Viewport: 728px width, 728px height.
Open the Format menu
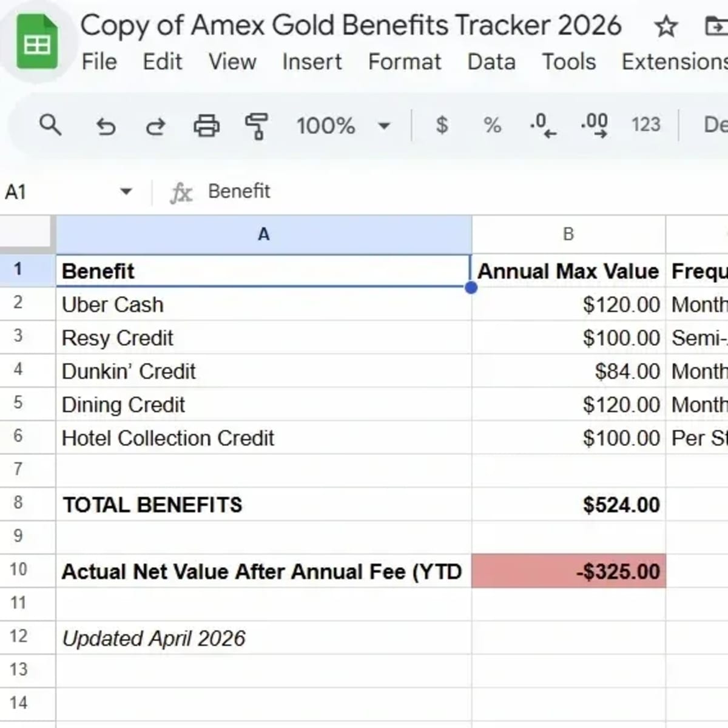pos(405,62)
